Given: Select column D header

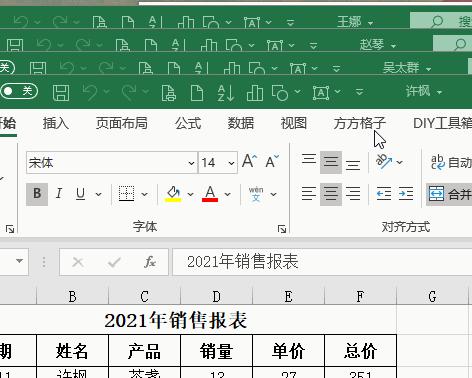Looking at the screenshot, I should click(x=216, y=296).
